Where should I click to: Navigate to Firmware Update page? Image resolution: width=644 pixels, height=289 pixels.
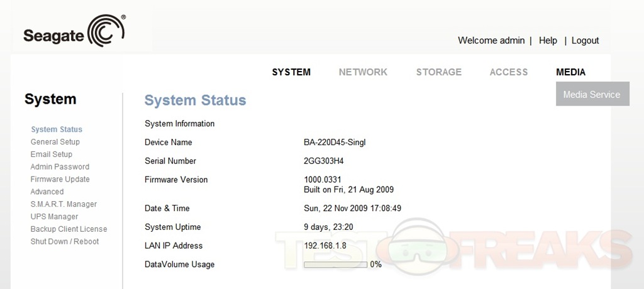(x=60, y=179)
